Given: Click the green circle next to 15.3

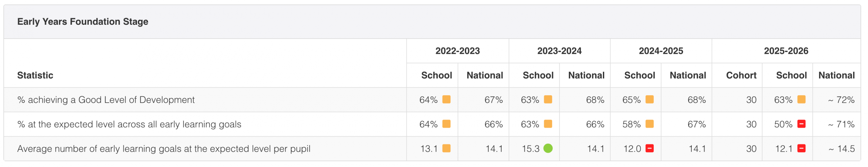Looking at the screenshot, I should coord(548,148).
